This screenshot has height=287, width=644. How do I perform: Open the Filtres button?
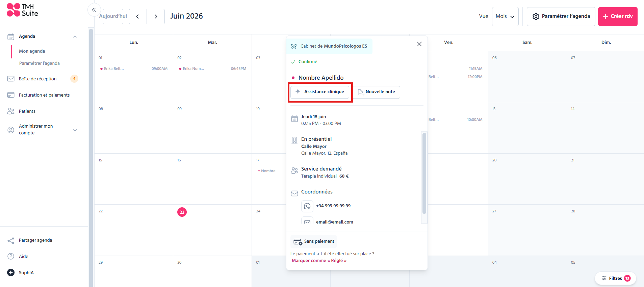coord(616,278)
